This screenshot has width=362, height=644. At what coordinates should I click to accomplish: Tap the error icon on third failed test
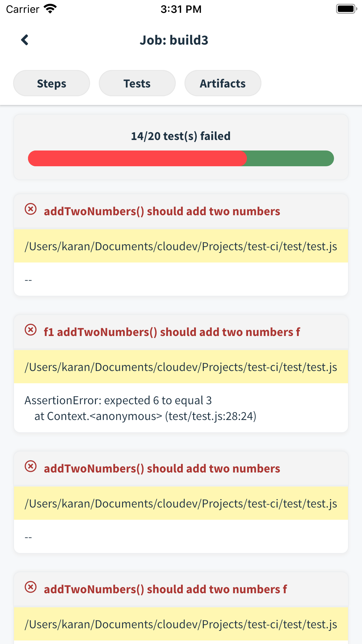pos(31,467)
